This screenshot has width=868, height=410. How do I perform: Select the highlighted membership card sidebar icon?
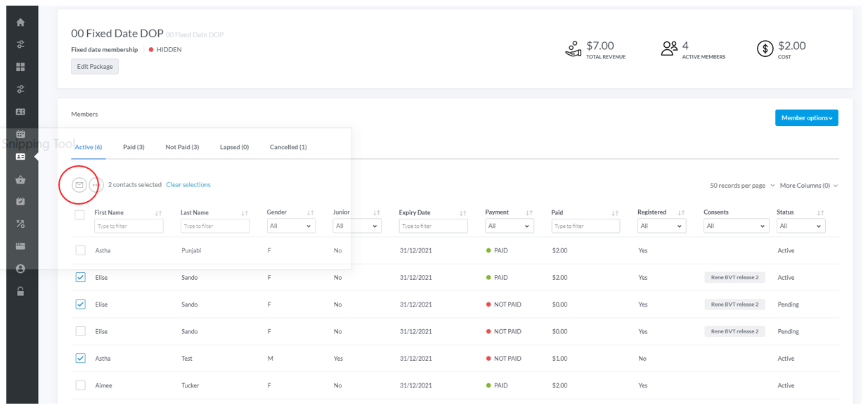[x=20, y=157]
